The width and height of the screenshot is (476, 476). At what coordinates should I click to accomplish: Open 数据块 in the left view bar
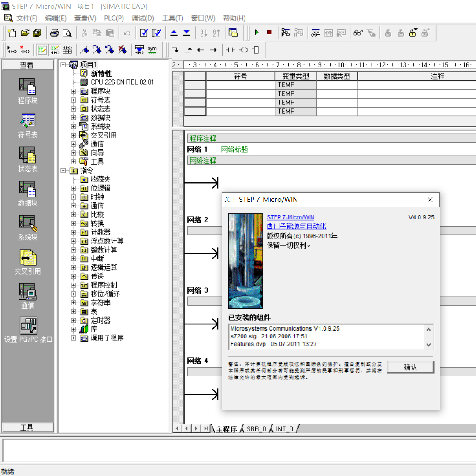point(28,193)
